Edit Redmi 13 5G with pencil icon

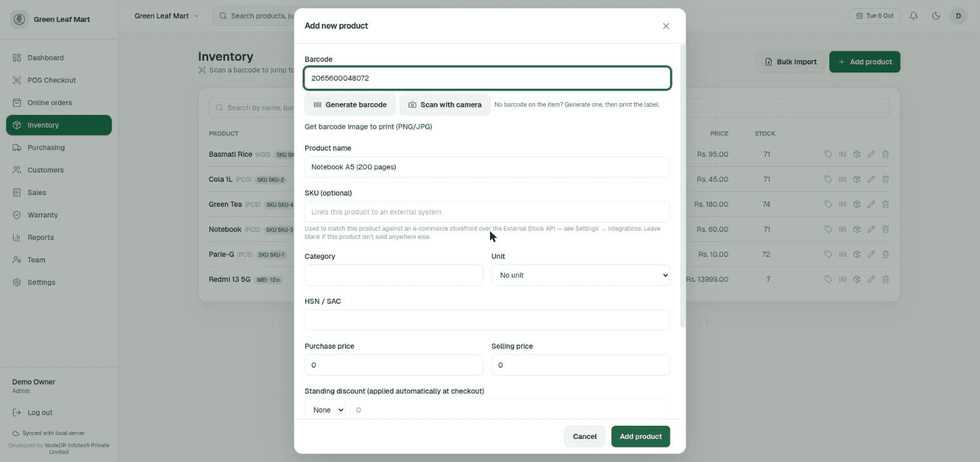(x=871, y=279)
